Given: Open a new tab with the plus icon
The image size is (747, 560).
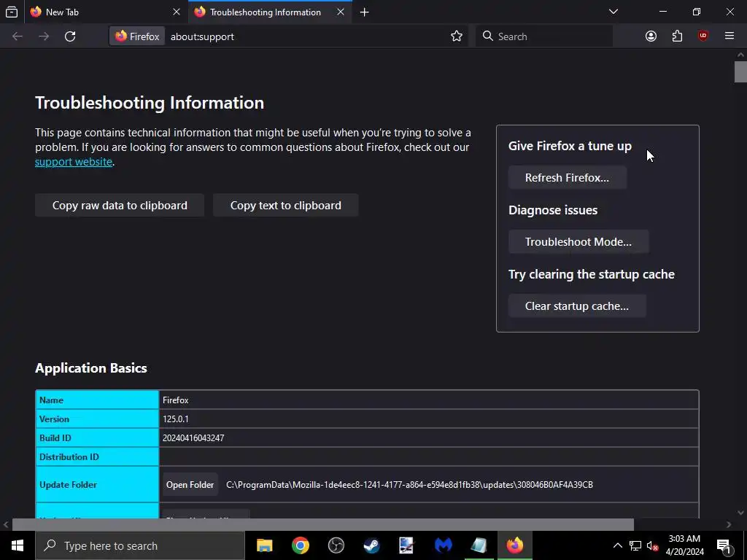Looking at the screenshot, I should coord(365,12).
